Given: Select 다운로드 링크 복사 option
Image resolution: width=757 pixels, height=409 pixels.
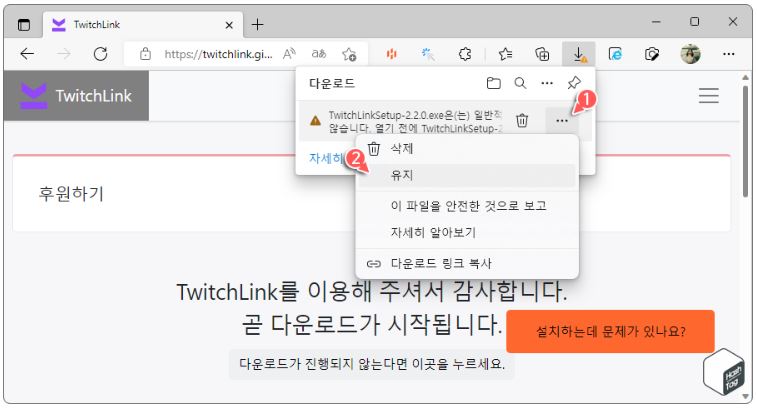Looking at the screenshot, I should 467,264.
